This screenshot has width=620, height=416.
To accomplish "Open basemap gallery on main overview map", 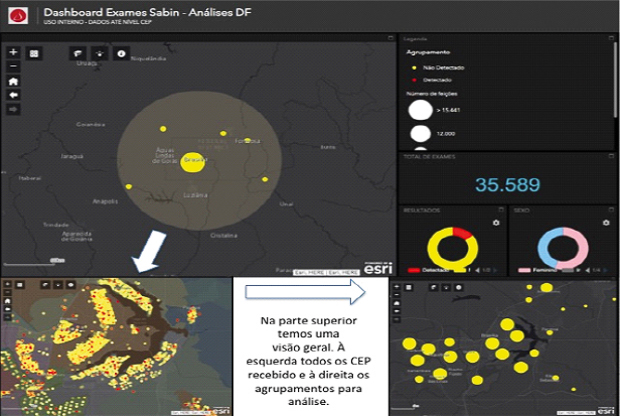I will (34, 53).
